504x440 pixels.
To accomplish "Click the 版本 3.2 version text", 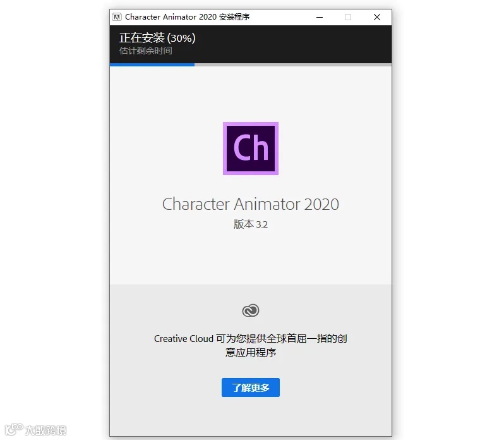I will (x=250, y=224).
